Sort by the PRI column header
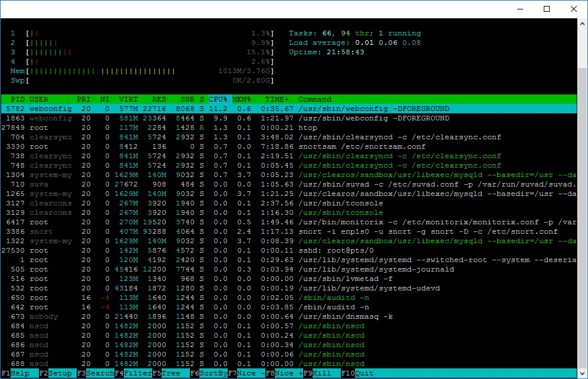This screenshot has width=588, height=379. click(84, 99)
